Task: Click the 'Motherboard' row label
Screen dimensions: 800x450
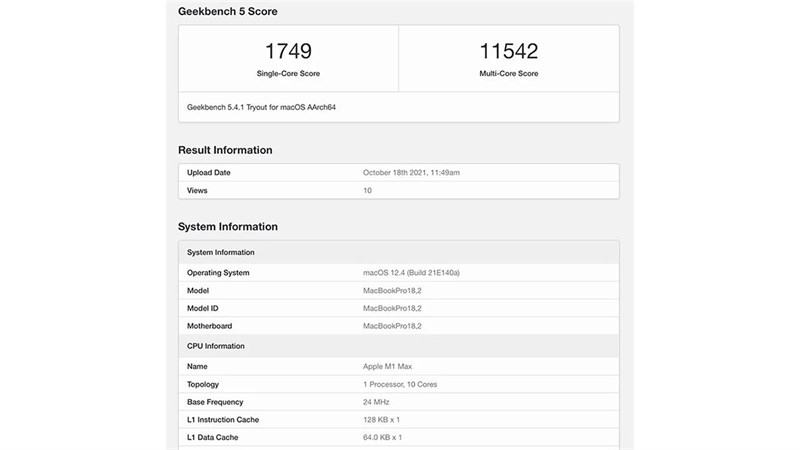Action: 209,326
